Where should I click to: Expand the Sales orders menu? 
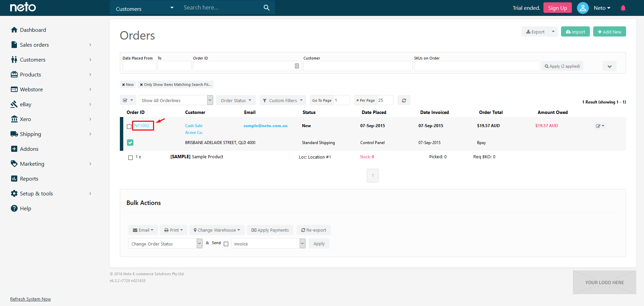90,45
